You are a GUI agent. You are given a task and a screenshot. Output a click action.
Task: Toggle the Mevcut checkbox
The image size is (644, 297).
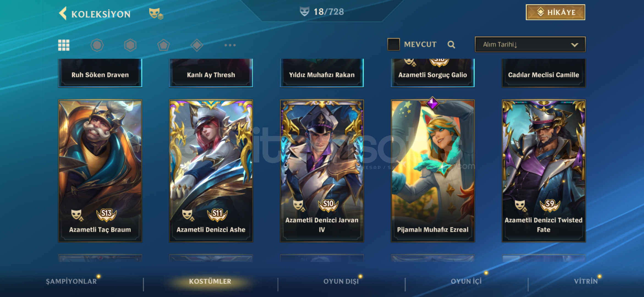pos(393,44)
